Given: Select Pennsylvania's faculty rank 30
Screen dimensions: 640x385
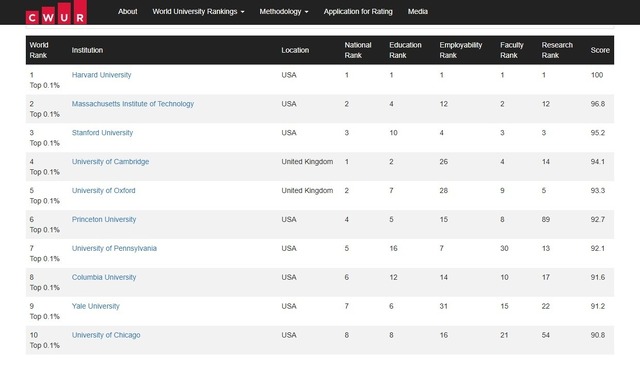Looking at the screenshot, I should pyautogui.click(x=504, y=249).
